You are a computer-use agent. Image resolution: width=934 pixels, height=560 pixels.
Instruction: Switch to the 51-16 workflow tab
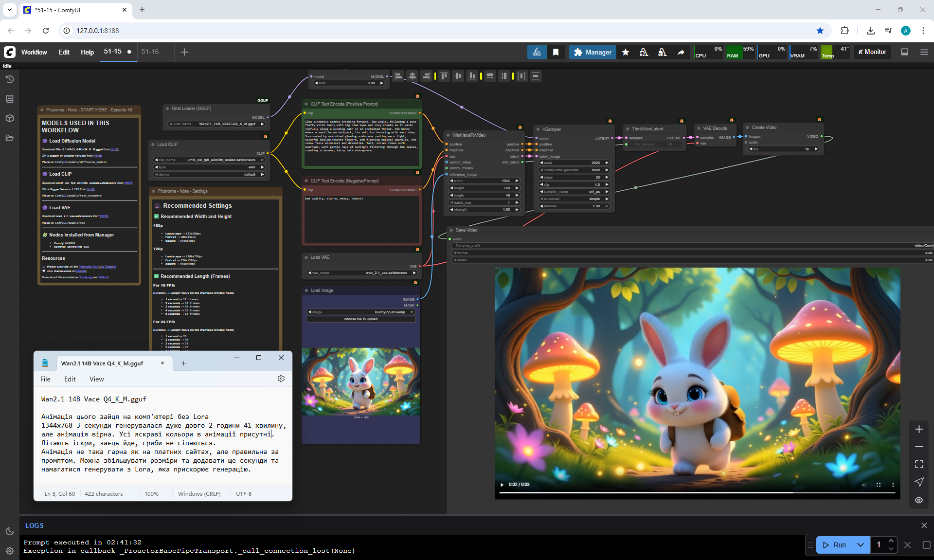[x=150, y=52]
